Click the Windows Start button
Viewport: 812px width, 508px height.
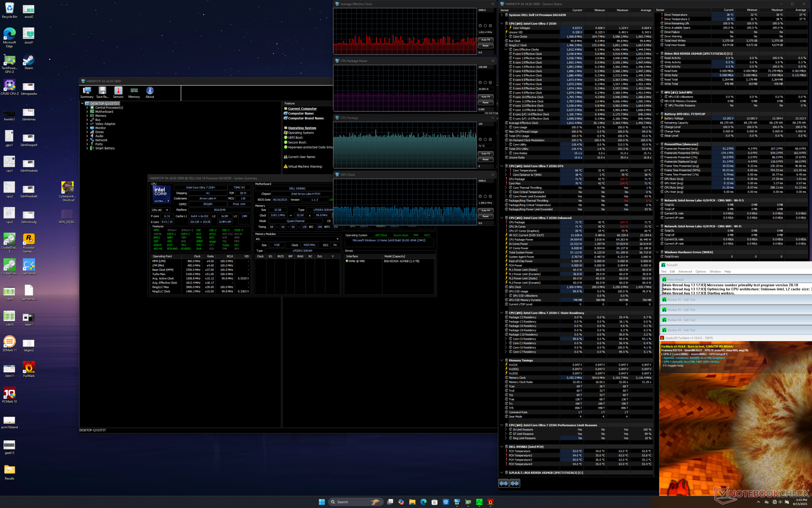tap(321, 502)
